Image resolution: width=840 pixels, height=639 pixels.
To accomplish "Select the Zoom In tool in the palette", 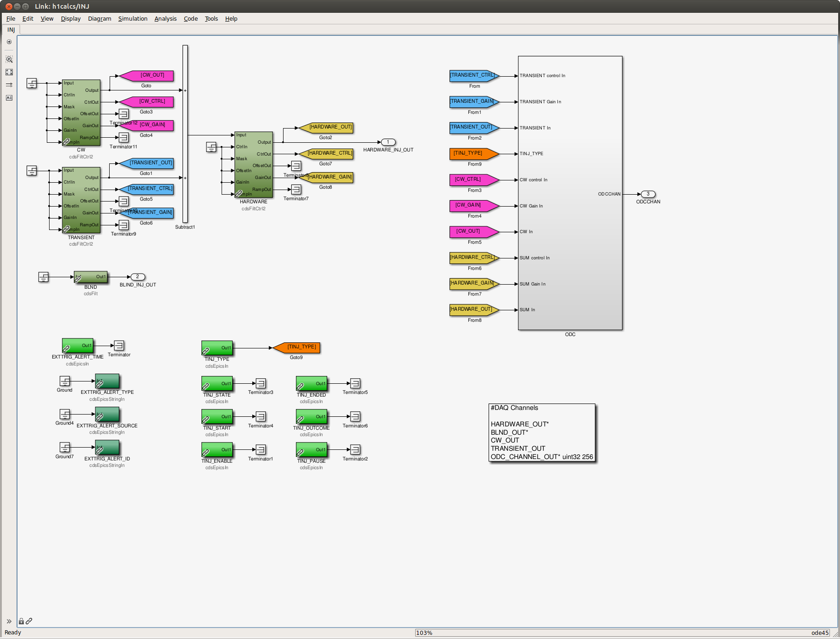I will (9, 60).
